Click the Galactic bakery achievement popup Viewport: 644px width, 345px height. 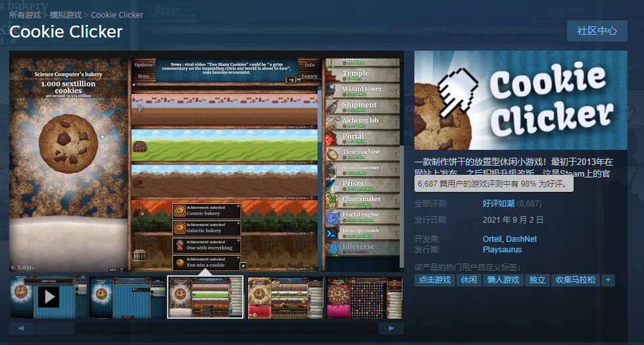pyautogui.click(x=207, y=228)
